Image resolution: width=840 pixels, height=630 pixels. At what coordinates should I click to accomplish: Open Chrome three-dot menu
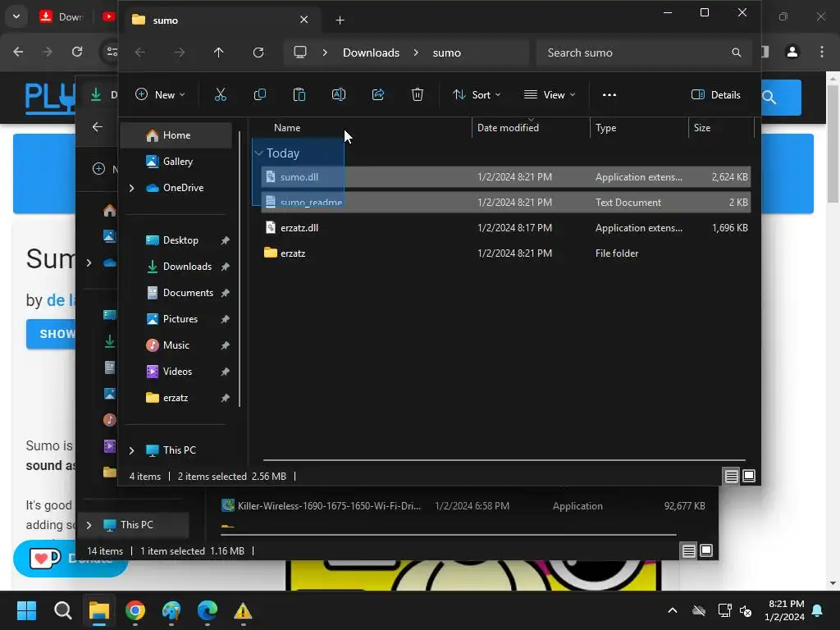(x=822, y=52)
